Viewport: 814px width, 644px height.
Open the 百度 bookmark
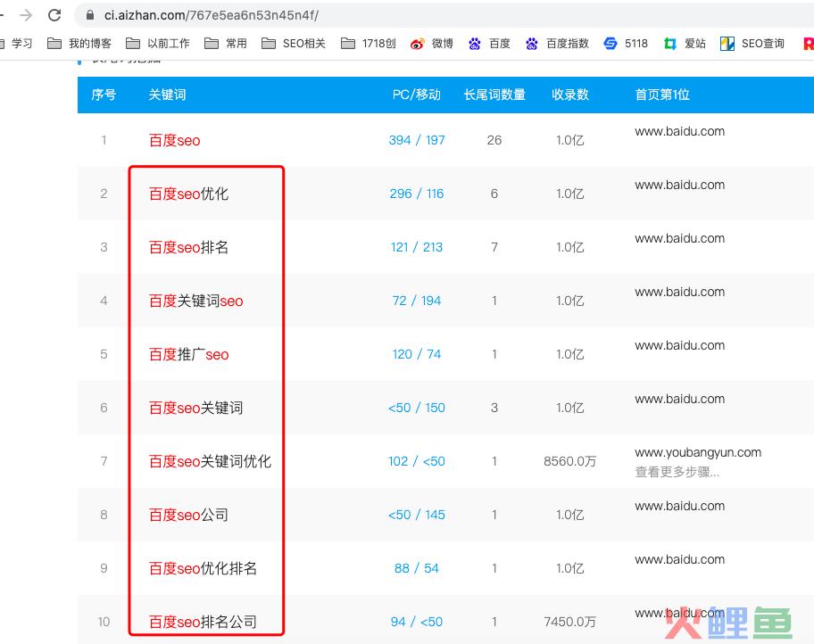click(489, 43)
